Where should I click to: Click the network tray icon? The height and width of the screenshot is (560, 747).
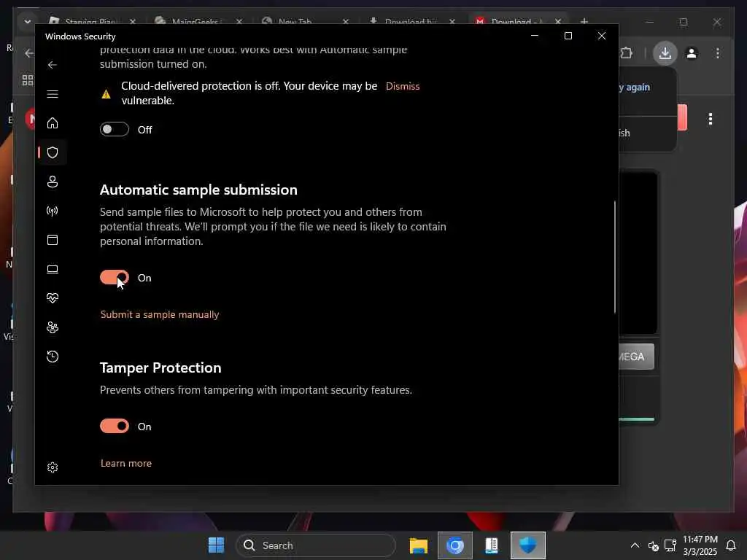pos(670,545)
